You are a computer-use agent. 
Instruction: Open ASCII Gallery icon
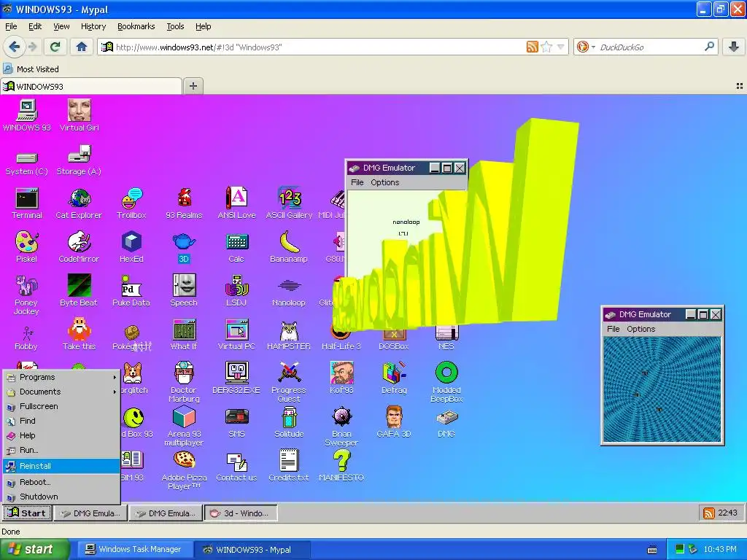289,203
